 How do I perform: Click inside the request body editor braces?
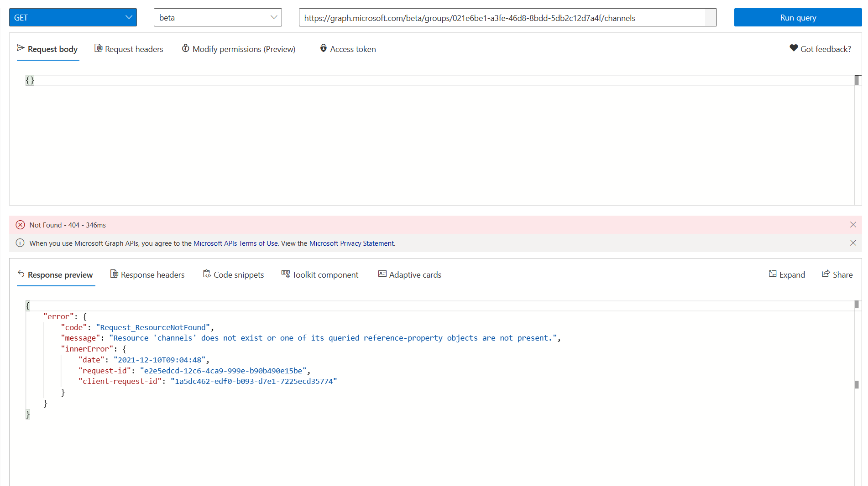[30, 80]
